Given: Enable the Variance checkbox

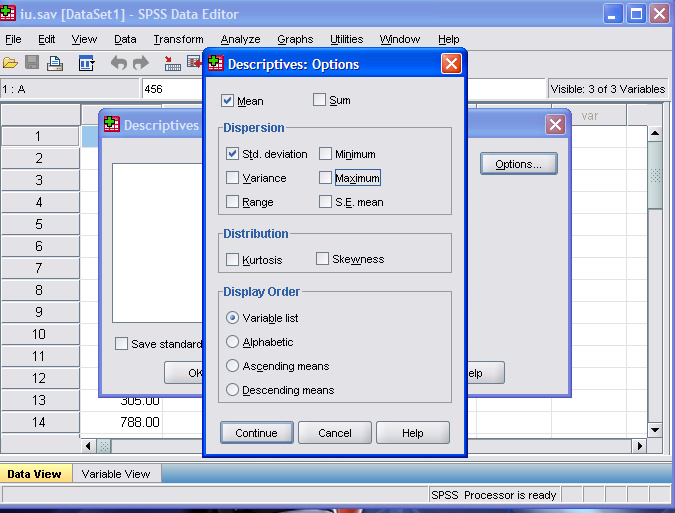Looking at the screenshot, I should pos(232,178).
